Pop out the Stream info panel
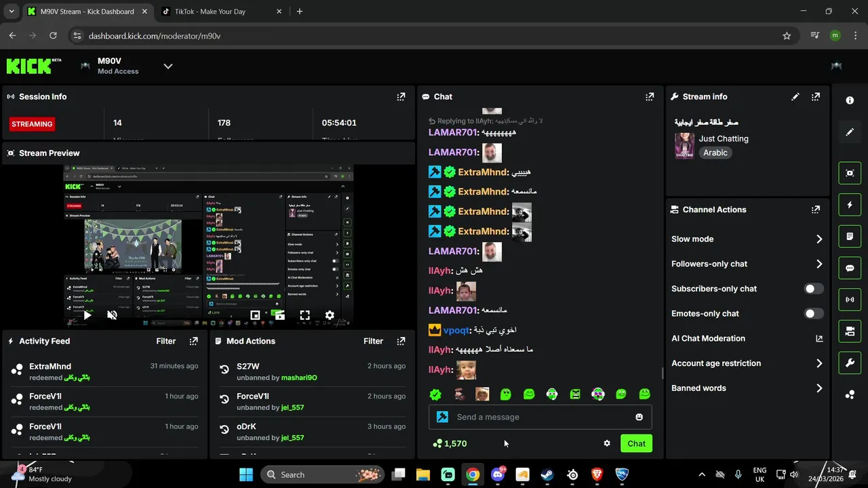 pyautogui.click(x=816, y=97)
